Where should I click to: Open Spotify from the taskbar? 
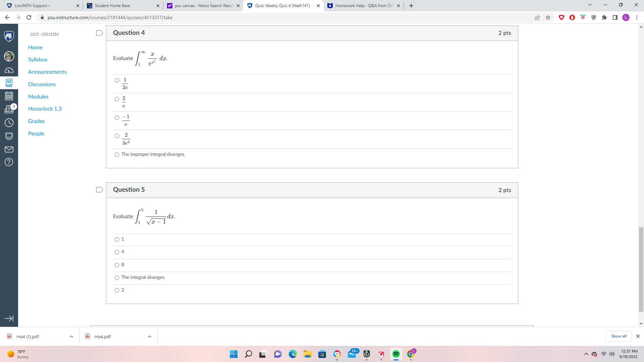click(x=396, y=354)
